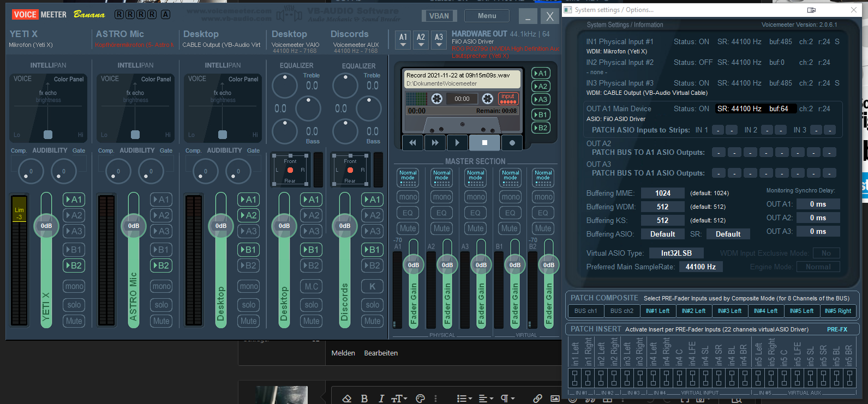The width and height of the screenshot is (868, 404).
Task: Mute the YETI X strip
Action: pos(74,321)
